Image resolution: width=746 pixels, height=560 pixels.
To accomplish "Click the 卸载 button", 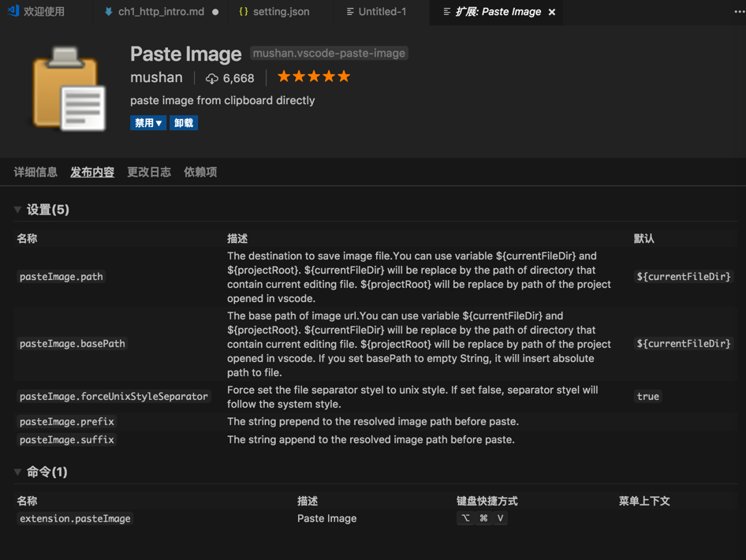I will pyautogui.click(x=184, y=123).
